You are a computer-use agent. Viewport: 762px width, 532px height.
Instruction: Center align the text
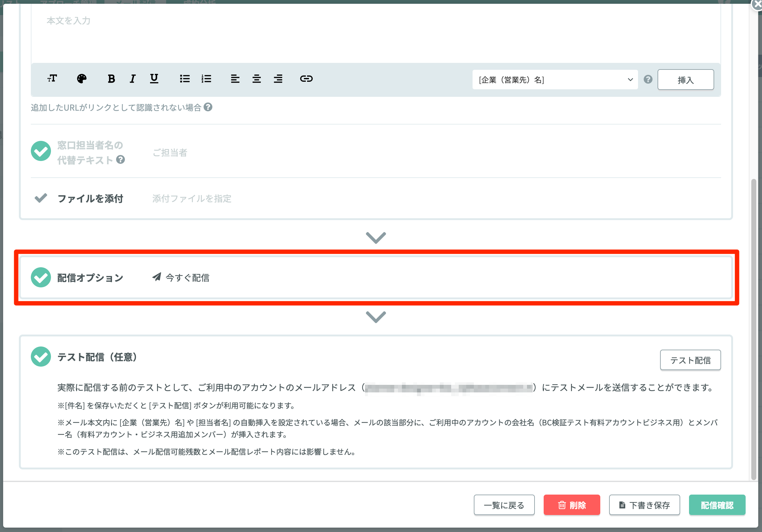(256, 79)
